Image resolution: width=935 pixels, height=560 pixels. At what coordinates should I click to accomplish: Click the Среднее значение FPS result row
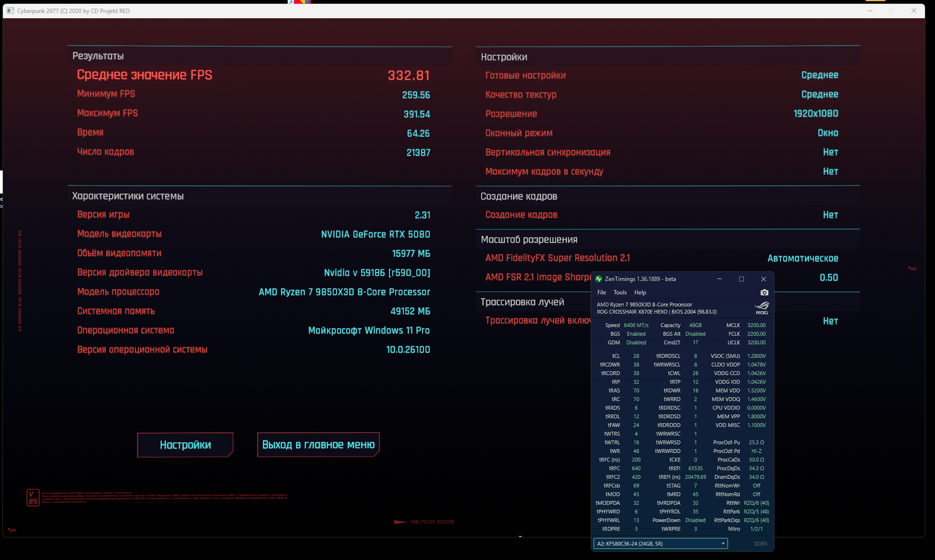click(x=145, y=75)
